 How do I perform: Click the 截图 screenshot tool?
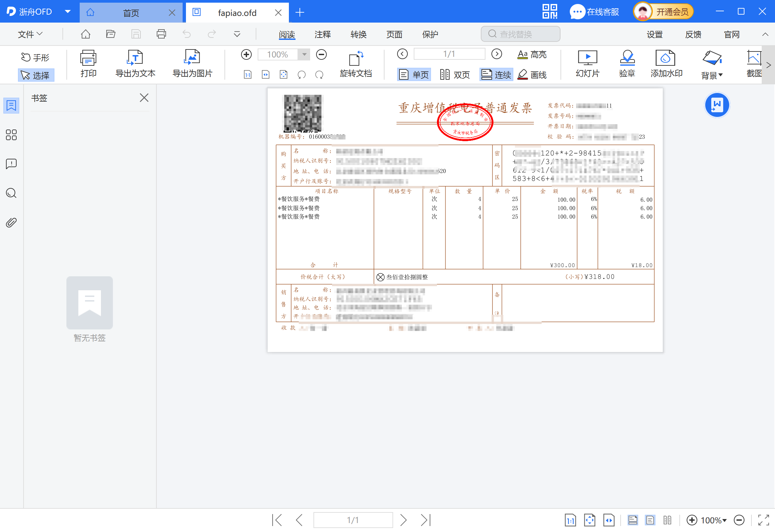[x=754, y=64]
